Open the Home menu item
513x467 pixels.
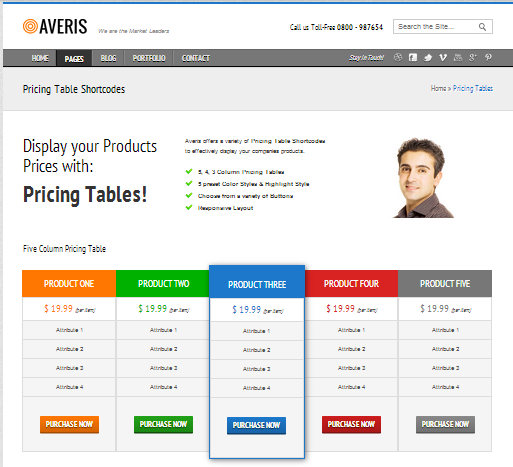point(40,58)
